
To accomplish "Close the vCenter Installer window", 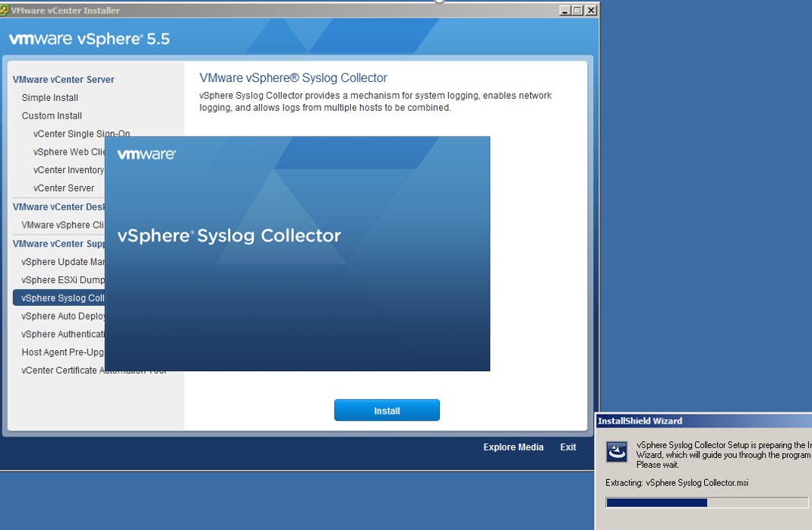I will click(x=591, y=11).
